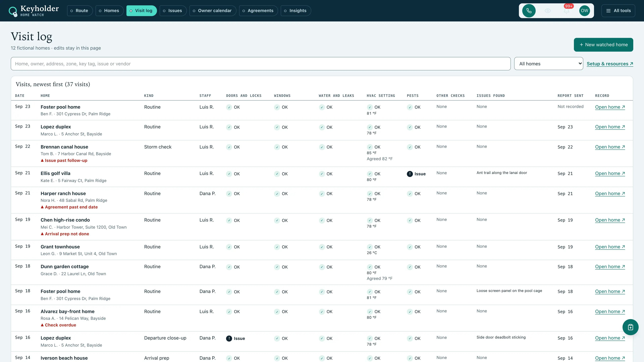Click the Report sent column header
Viewport: 644px width, 362px height.
click(x=570, y=96)
